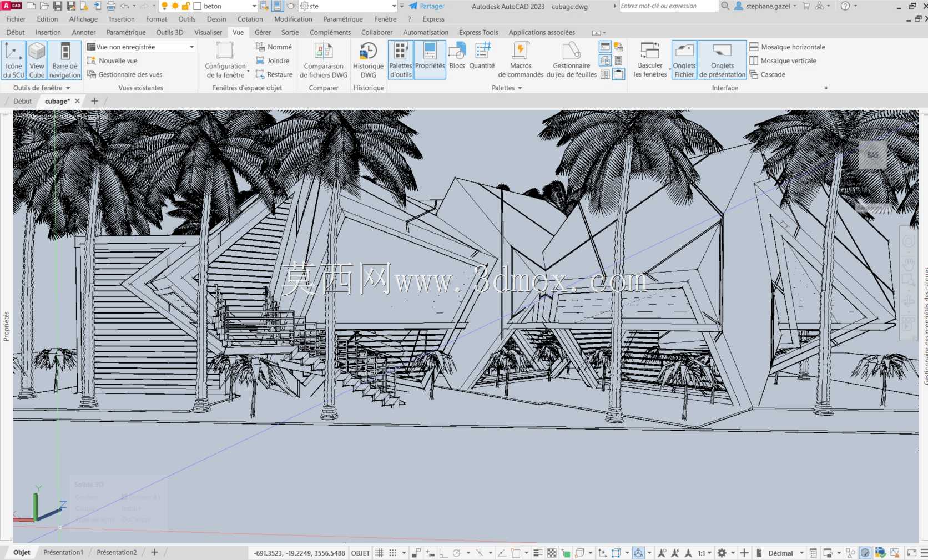The width and height of the screenshot is (928, 560).
Task: Click the Restaure viewport icon
Action: [x=260, y=74]
